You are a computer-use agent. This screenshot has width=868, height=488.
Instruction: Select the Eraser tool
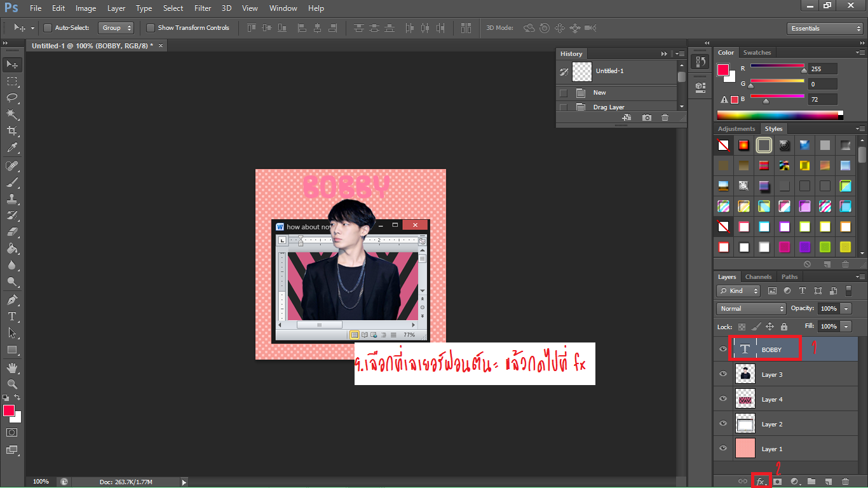tap(12, 232)
